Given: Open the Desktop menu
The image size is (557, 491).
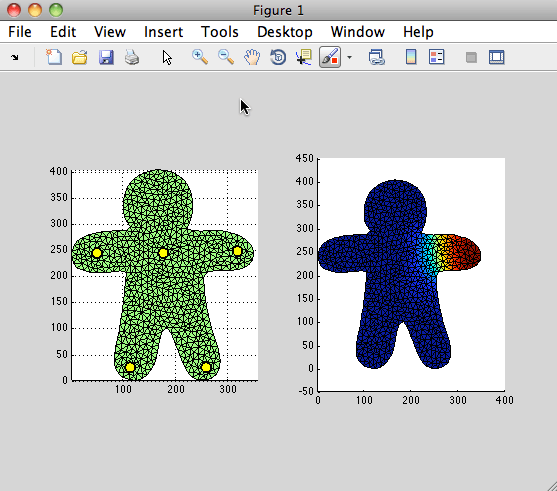Looking at the screenshot, I should [x=285, y=32].
